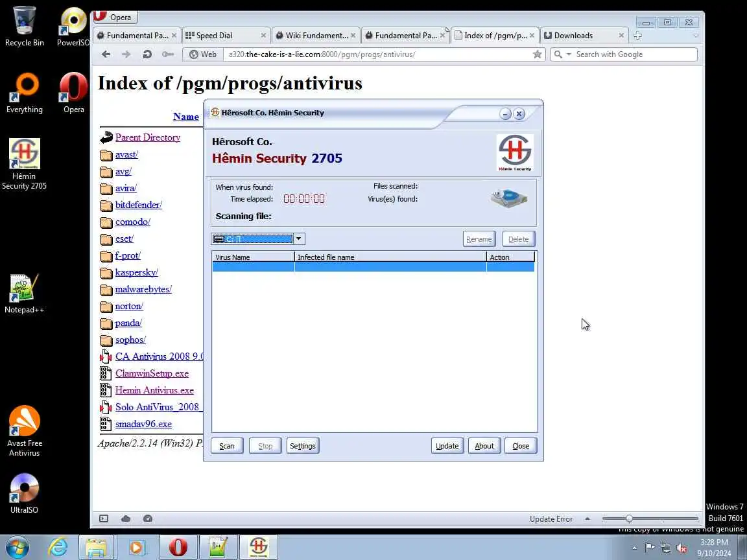
Task: Click ClamwinSetup.exe link
Action: [152, 373]
